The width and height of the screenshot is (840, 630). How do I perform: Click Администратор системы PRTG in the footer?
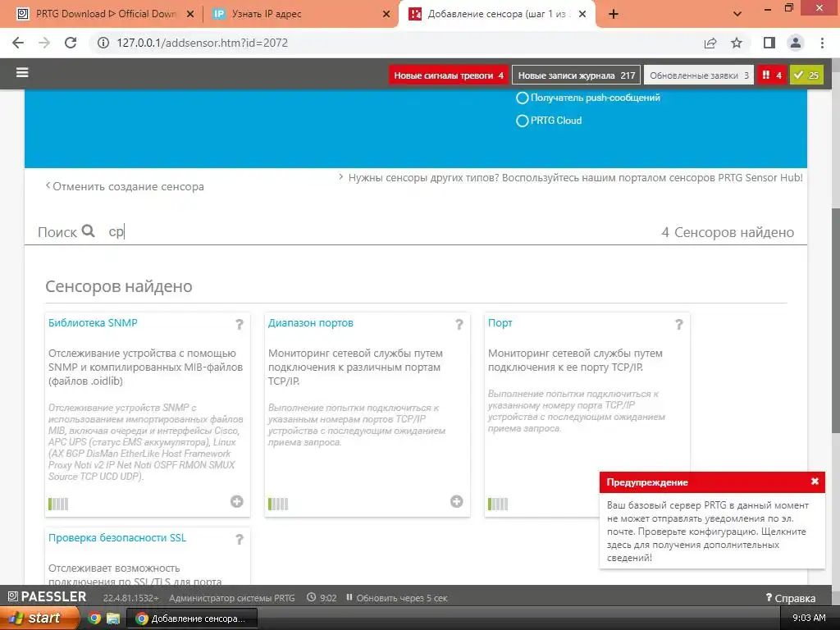232,598
